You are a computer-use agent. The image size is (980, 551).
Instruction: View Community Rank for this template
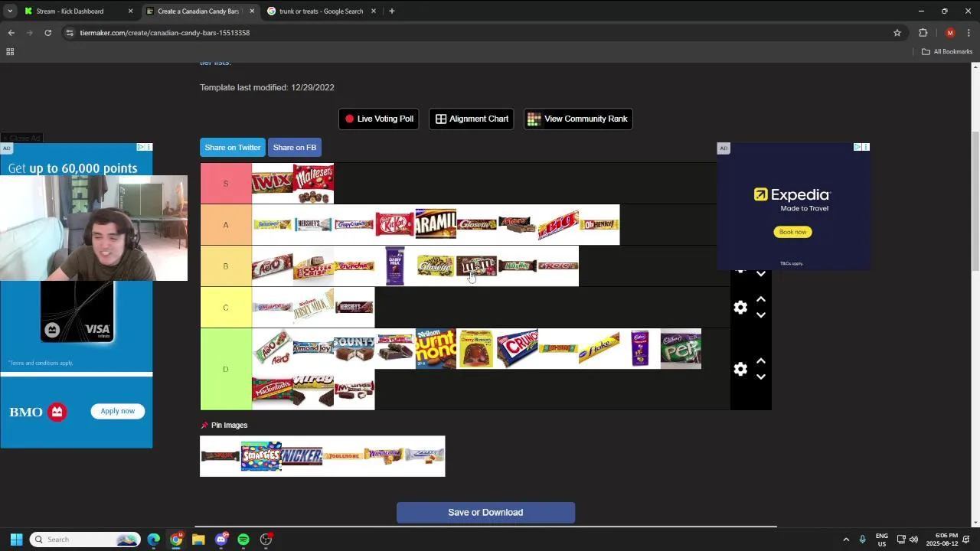[578, 119]
